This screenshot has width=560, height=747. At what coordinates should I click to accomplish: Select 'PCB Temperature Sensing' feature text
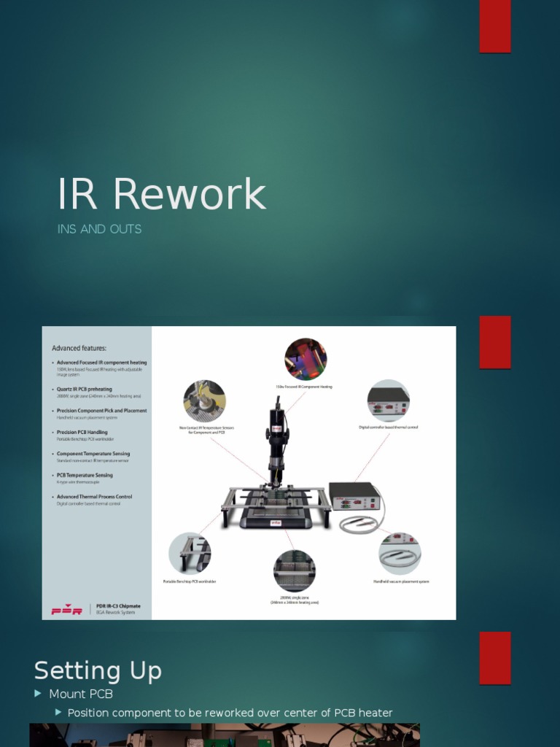[x=85, y=475]
